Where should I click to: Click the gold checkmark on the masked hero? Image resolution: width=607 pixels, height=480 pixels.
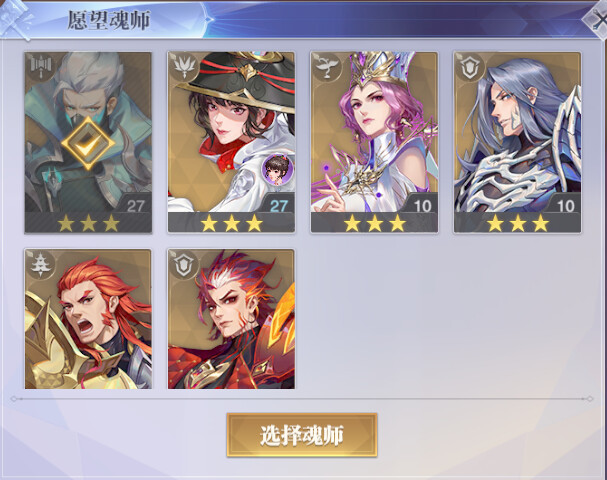88,143
